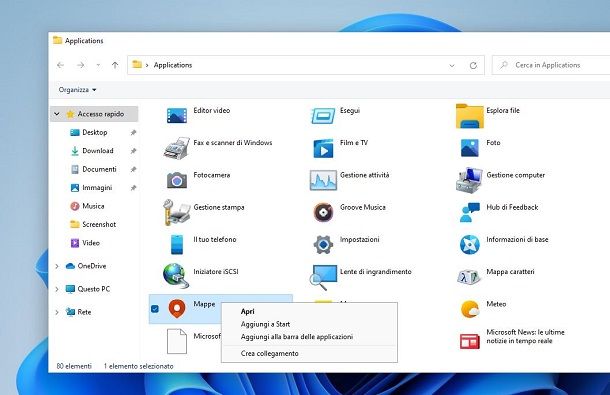The image size is (610, 395).
Task: Click the Mappe pin icon
Action: point(177,309)
